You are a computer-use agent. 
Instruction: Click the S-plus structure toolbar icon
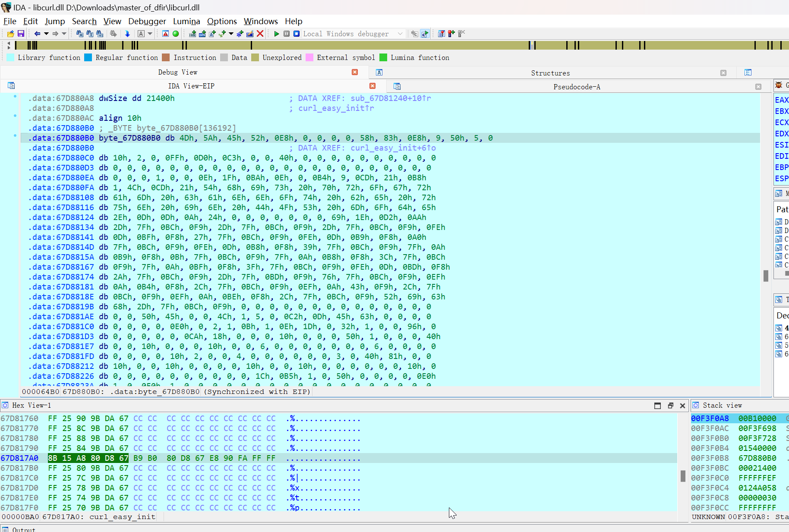coord(222,34)
